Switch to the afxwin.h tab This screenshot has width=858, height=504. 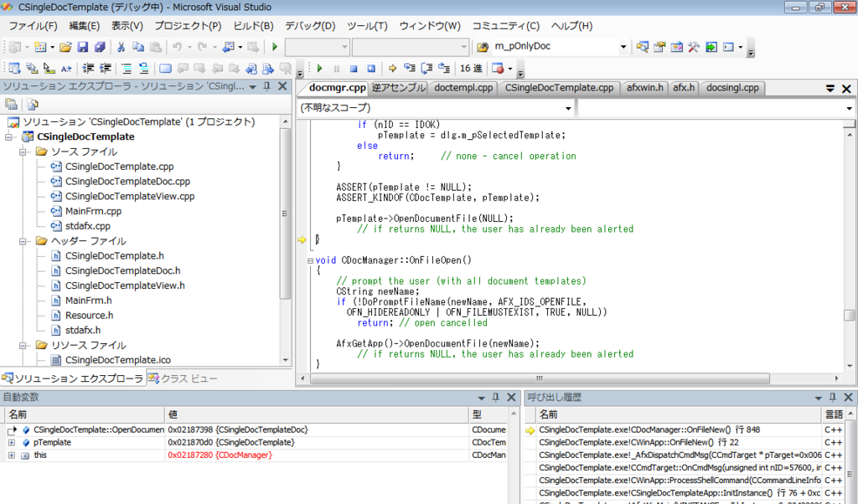(644, 87)
